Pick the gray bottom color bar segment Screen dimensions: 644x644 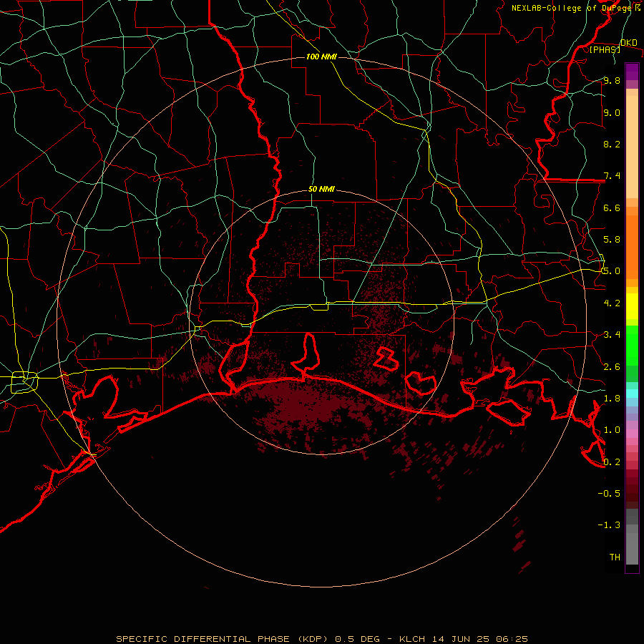[632, 549]
